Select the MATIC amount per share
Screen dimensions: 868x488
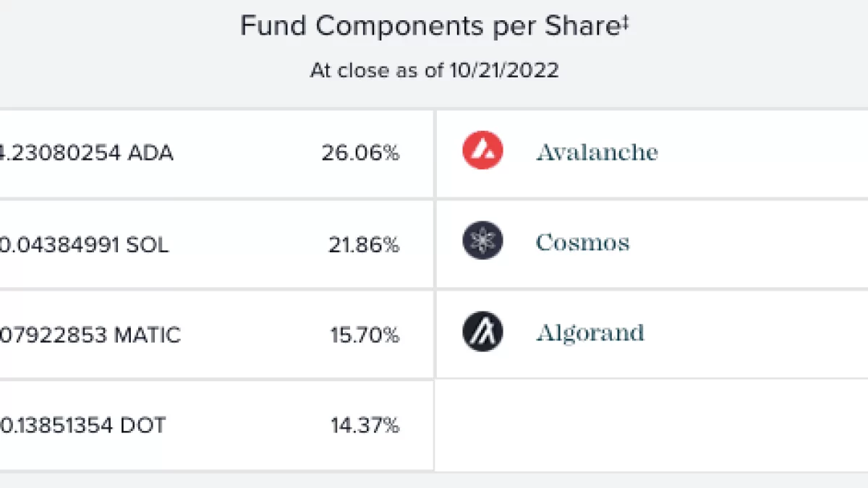[x=90, y=335]
